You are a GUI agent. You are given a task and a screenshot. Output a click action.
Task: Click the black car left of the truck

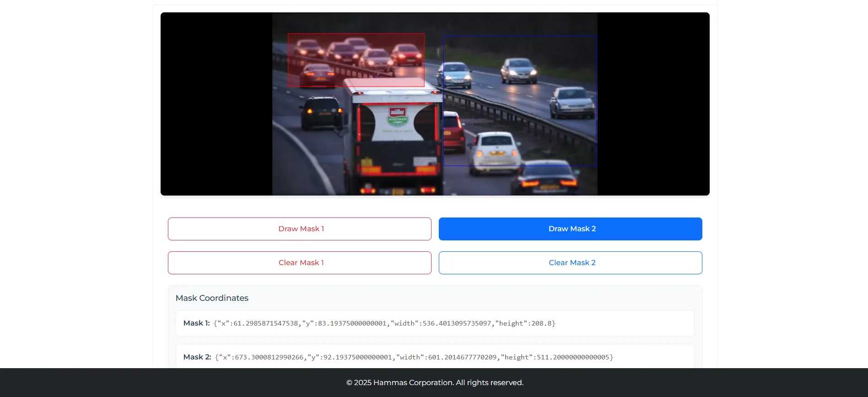click(x=321, y=112)
